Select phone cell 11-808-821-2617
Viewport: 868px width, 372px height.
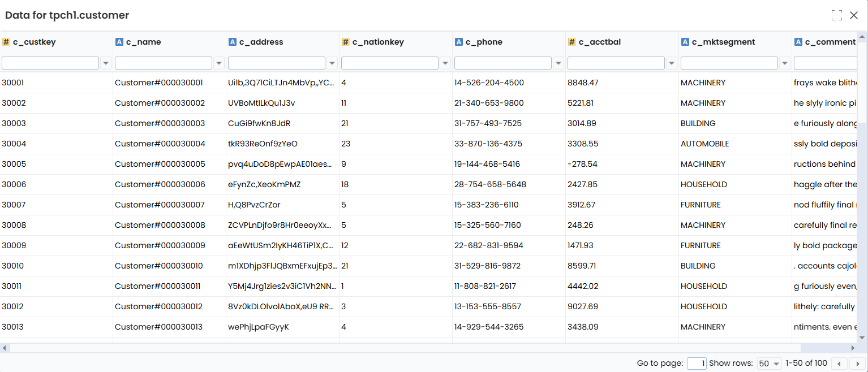[x=509, y=286]
